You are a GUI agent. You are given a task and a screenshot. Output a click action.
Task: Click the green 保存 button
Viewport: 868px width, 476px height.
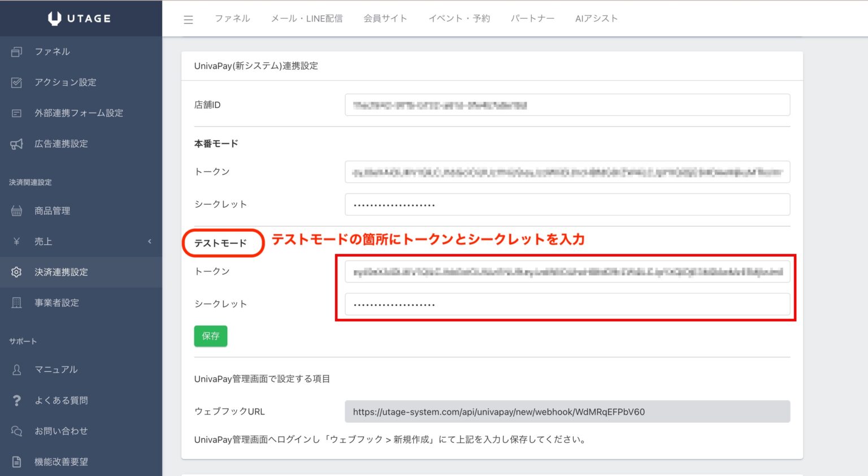pyautogui.click(x=210, y=336)
